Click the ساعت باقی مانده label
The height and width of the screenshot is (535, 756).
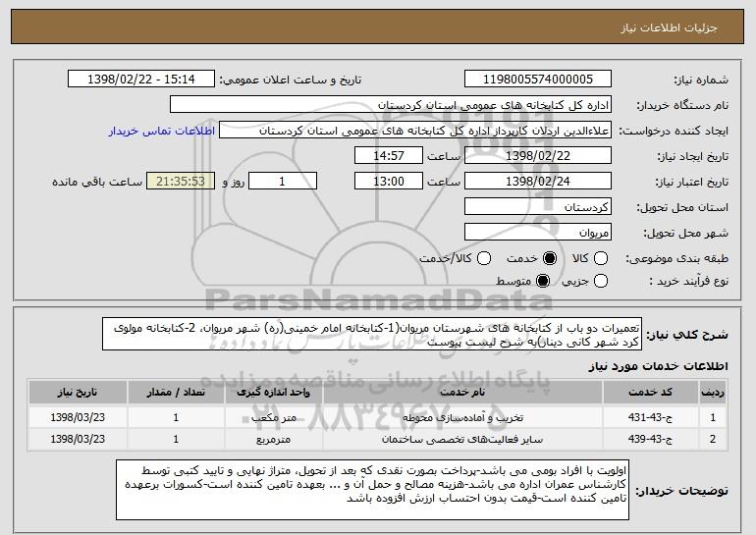pyautogui.click(x=97, y=182)
